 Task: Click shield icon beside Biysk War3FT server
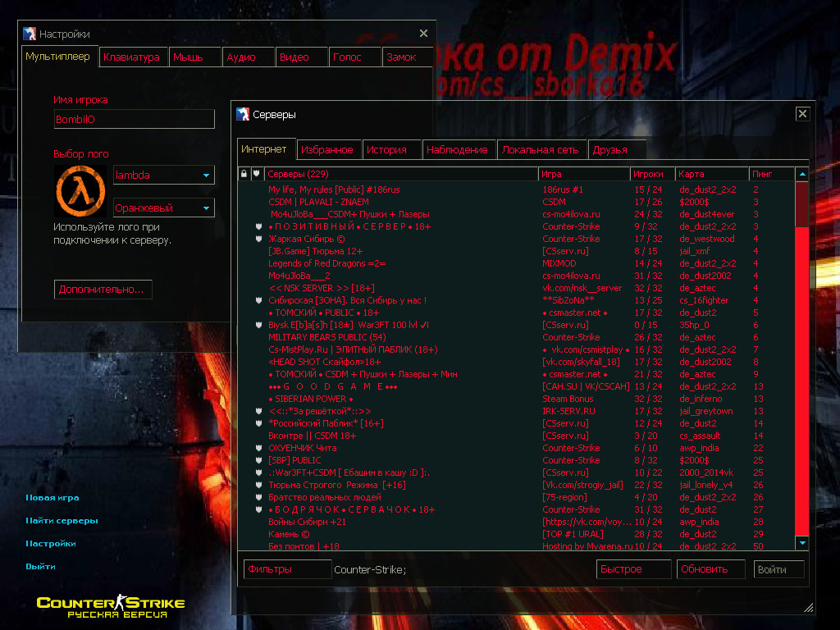258,325
